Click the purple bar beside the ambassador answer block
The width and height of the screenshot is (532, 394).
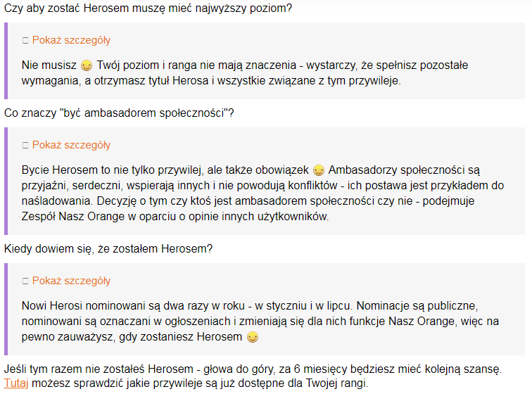point(6,181)
